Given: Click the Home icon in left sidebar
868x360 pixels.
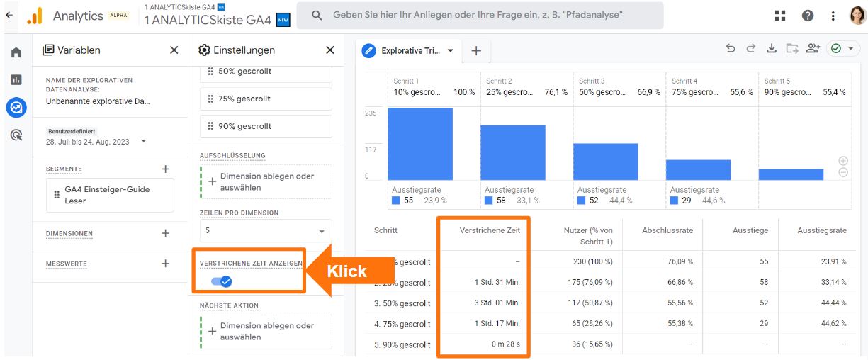Looking at the screenshot, I should 16,52.
